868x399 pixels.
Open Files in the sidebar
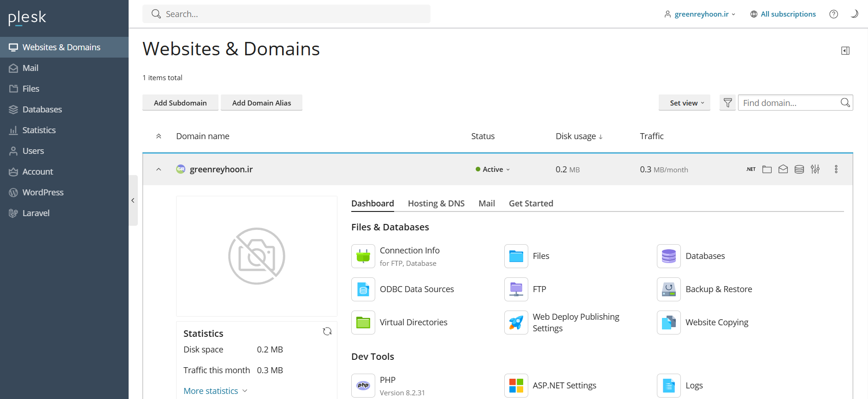click(64, 88)
